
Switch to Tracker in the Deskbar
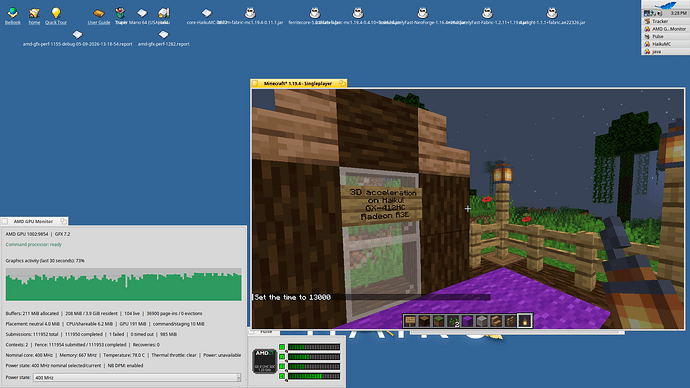(664, 21)
